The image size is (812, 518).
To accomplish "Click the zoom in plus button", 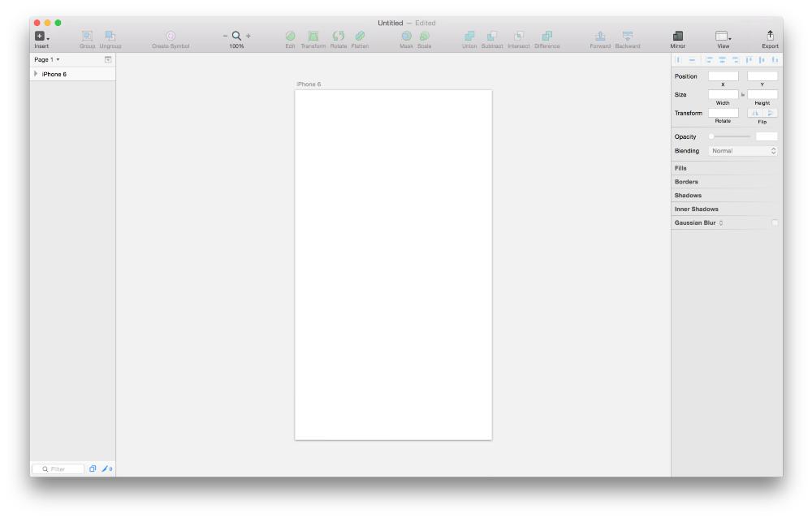I will coord(248,36).
